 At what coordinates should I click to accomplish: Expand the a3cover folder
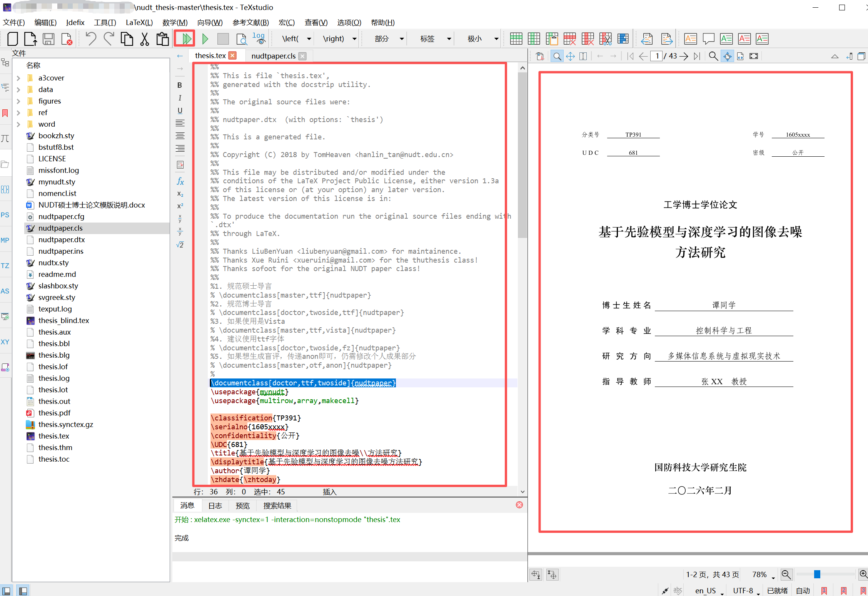click(x=18, y=78)
